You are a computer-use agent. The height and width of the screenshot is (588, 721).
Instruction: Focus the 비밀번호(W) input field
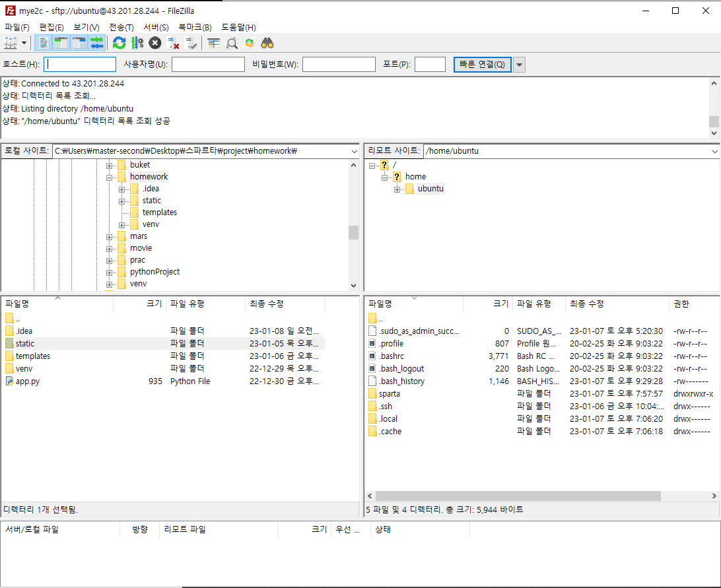coord(339,65)
